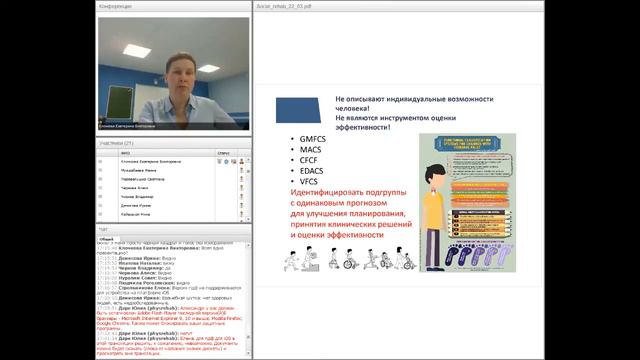The image size is (640, 360).
Task: Click the presenter name caption under the video
Action: pyautogui.click(x=127, y=127)
